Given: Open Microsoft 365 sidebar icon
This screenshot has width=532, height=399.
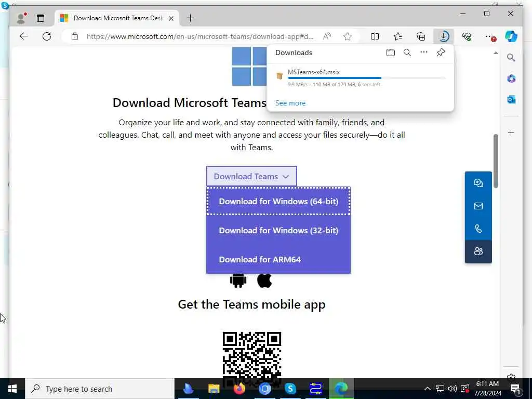Looking at the screenshot, I should (x=511, y=79).
